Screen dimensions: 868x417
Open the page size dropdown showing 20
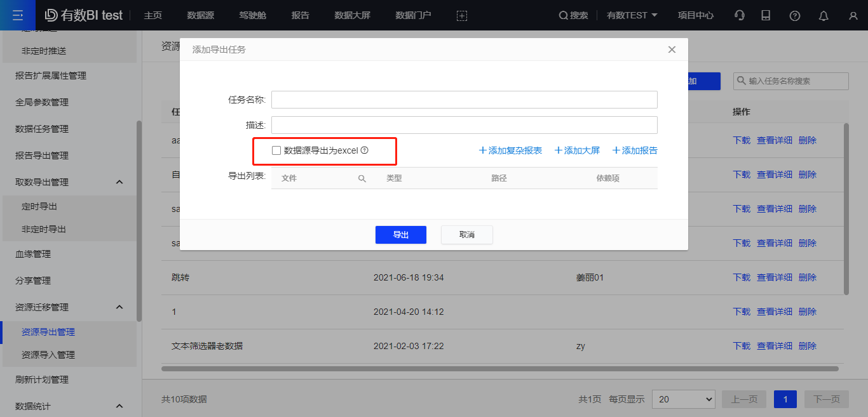click(x=683, y=399)
